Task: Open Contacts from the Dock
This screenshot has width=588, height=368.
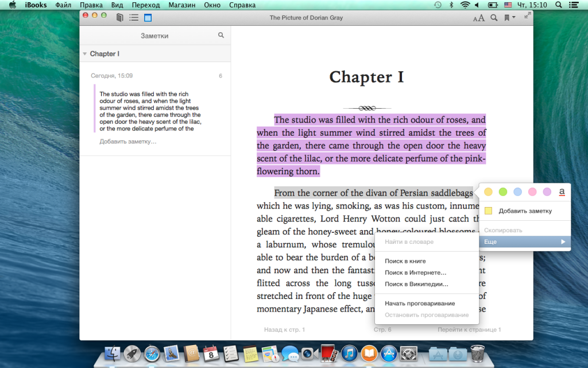Action: pos(191,354)
